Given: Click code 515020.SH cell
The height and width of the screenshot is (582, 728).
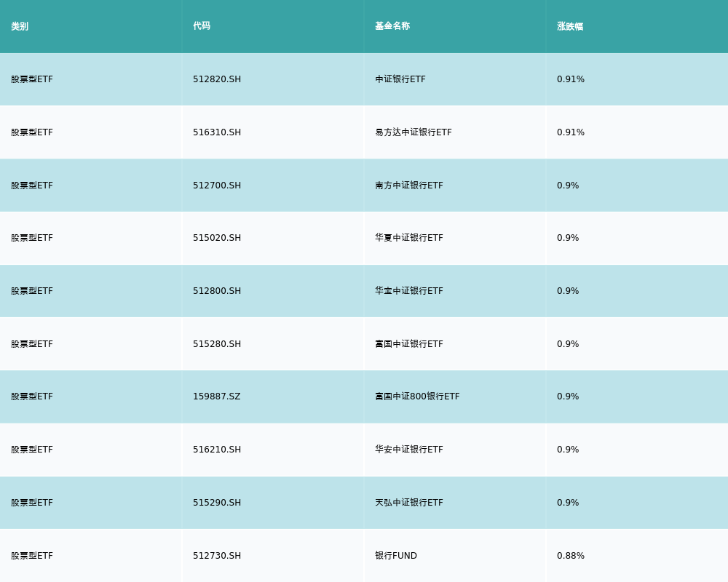Looking at the screenshot, I should point(217,238).
